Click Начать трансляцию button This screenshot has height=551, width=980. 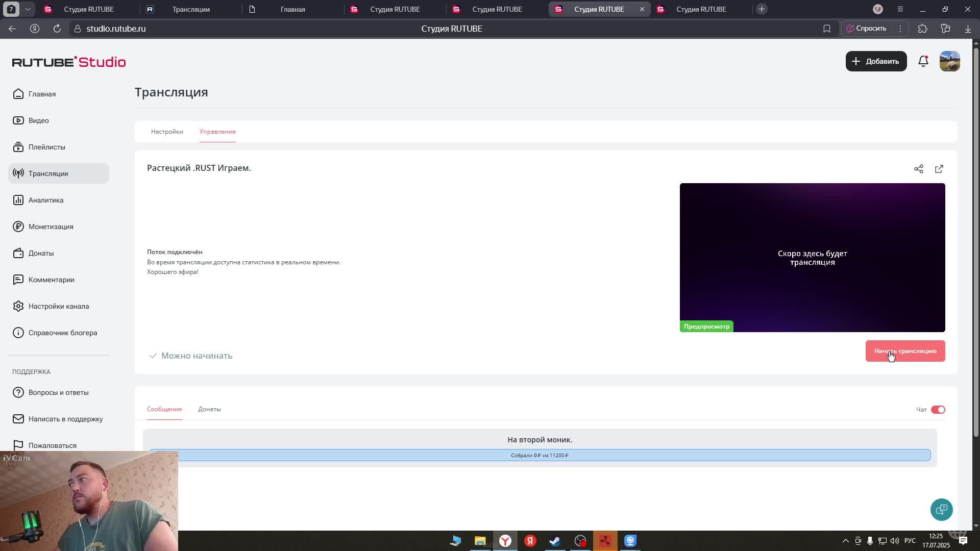coord(905,351)
